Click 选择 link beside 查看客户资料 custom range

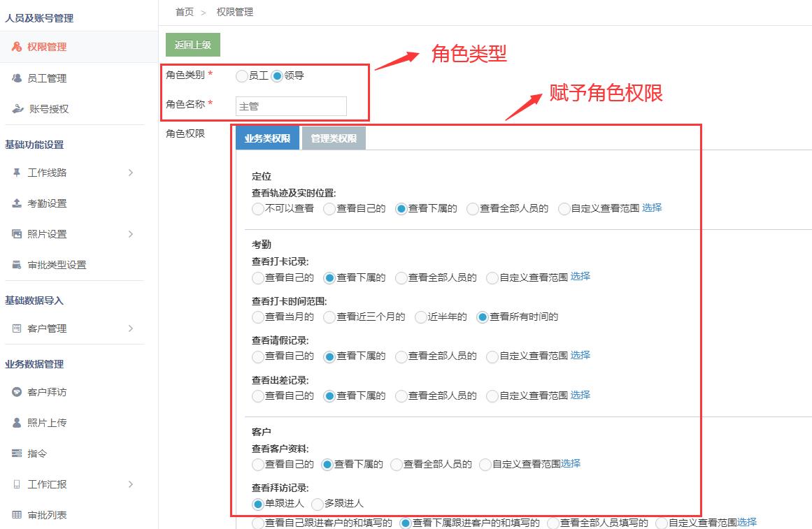click(571, 463)
